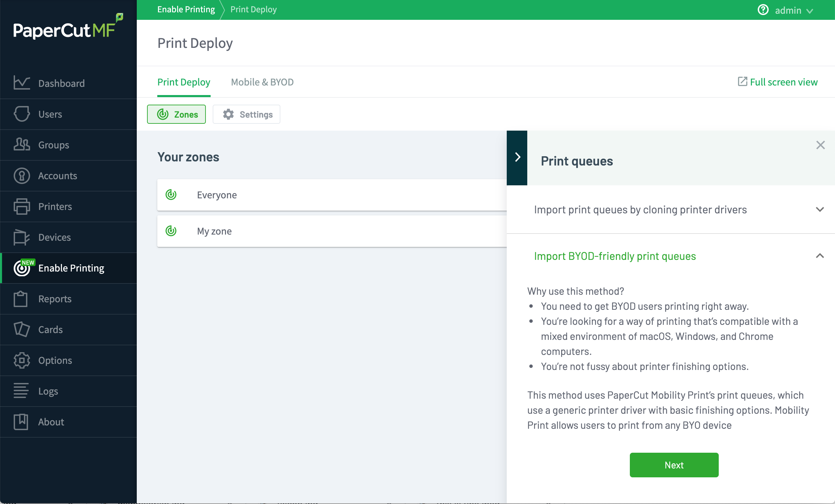835x504 pixels.
Task: Click the Enable Printing target icon
Action: 22,268
